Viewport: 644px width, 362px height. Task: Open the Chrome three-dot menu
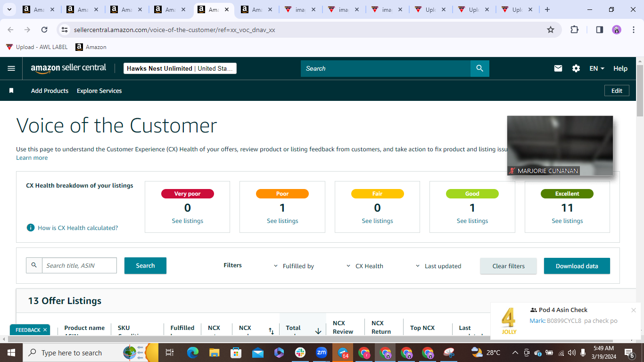click(633, 30)
